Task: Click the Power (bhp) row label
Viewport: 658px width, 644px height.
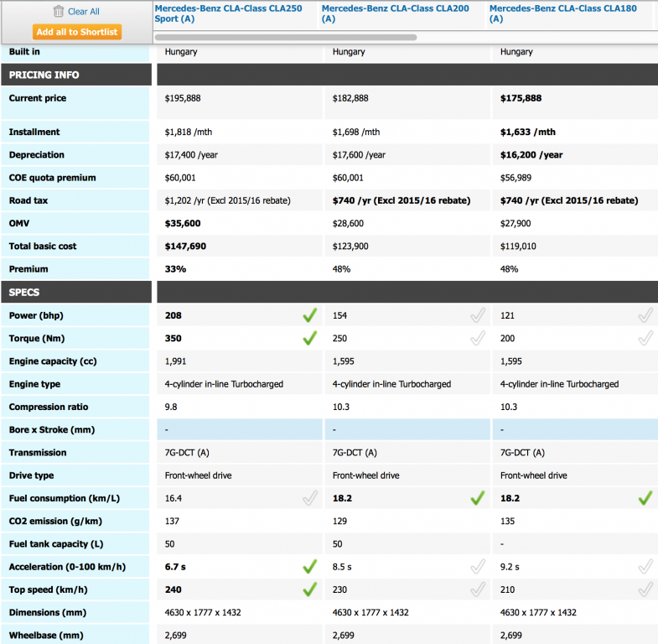Action: 36,315
